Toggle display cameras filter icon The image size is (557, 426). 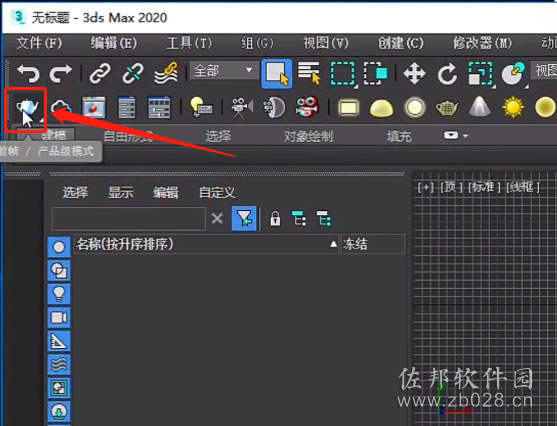[x=59, y=317]
